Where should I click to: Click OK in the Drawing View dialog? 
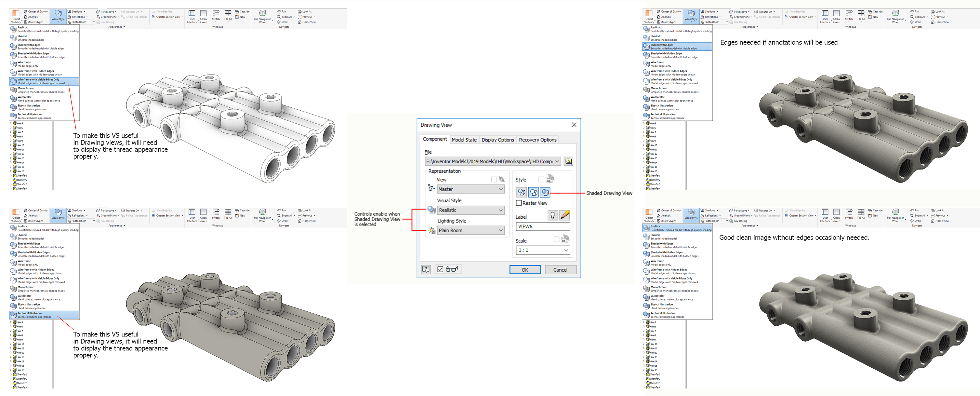coord(525,269)
